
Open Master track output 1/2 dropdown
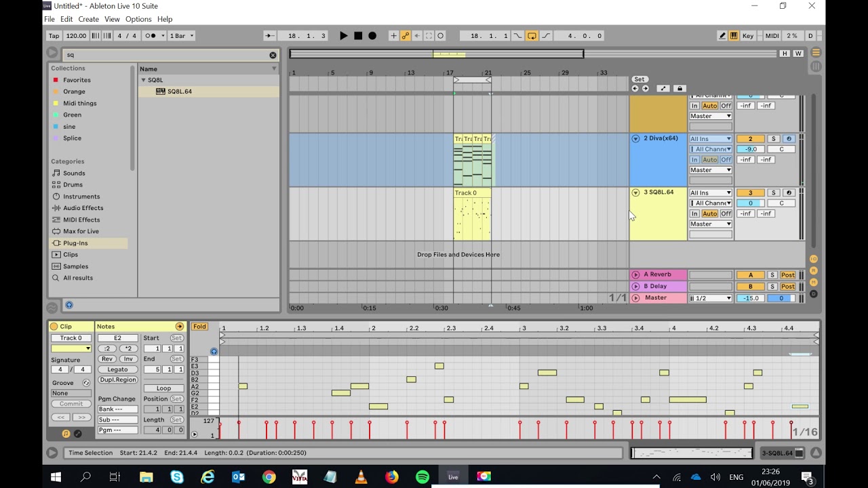711,298
